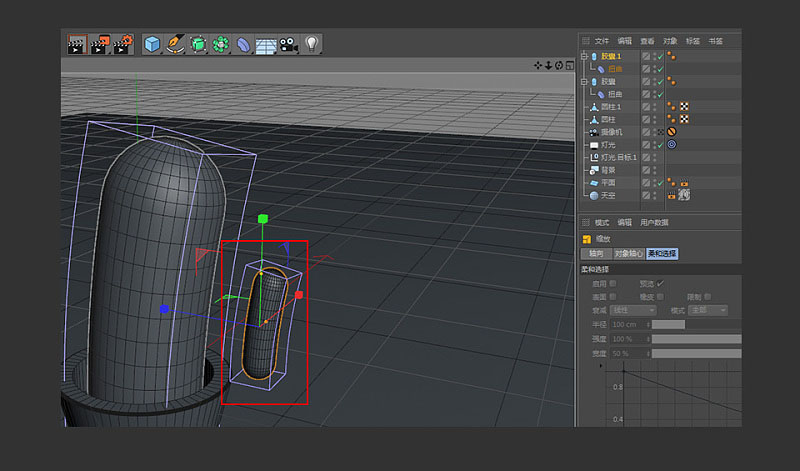The width and height of the screenshot is (800, 471).
Task: Enable the 启用 checkbox in 柔和选择
Action: pyautogui.click(x=613, y=284)
